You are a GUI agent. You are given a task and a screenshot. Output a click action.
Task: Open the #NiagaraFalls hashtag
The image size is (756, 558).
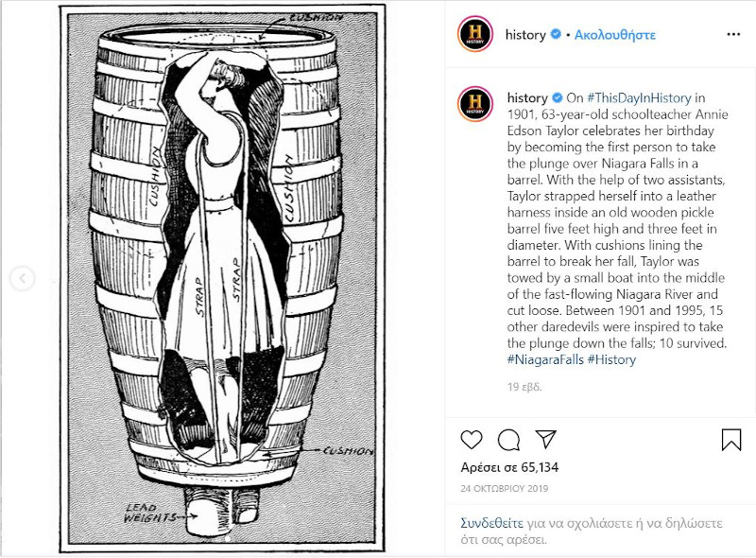[545, 359]
